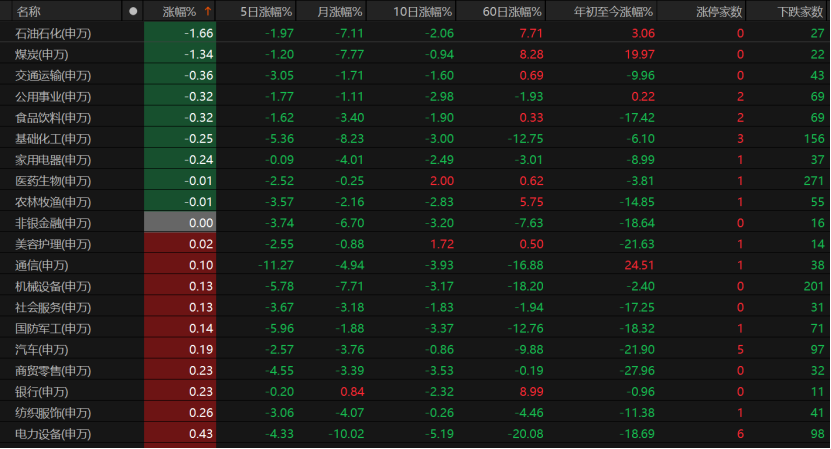831x449 pixels.
Task: Click the ascending sort arrow beside 涨幅%
Action: (x=208, y=11)
